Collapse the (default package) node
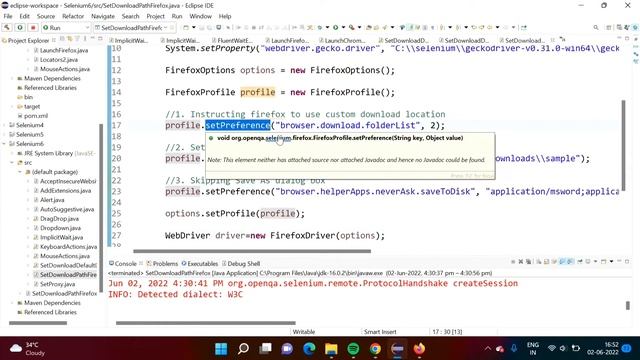The width and height of the screenshot is (640, 360). tap(20, 172)
